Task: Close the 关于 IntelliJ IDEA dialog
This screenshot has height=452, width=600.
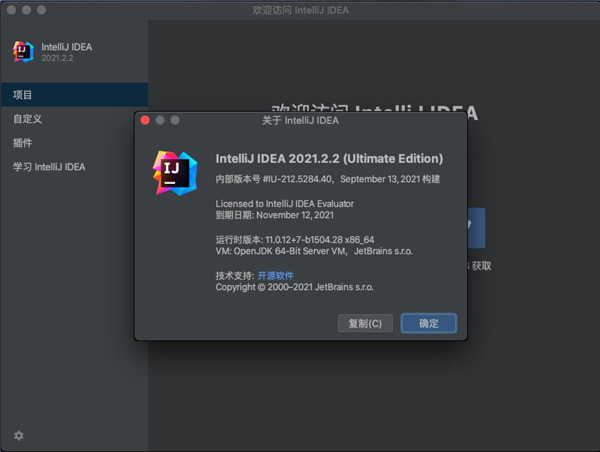Action: 145,120
